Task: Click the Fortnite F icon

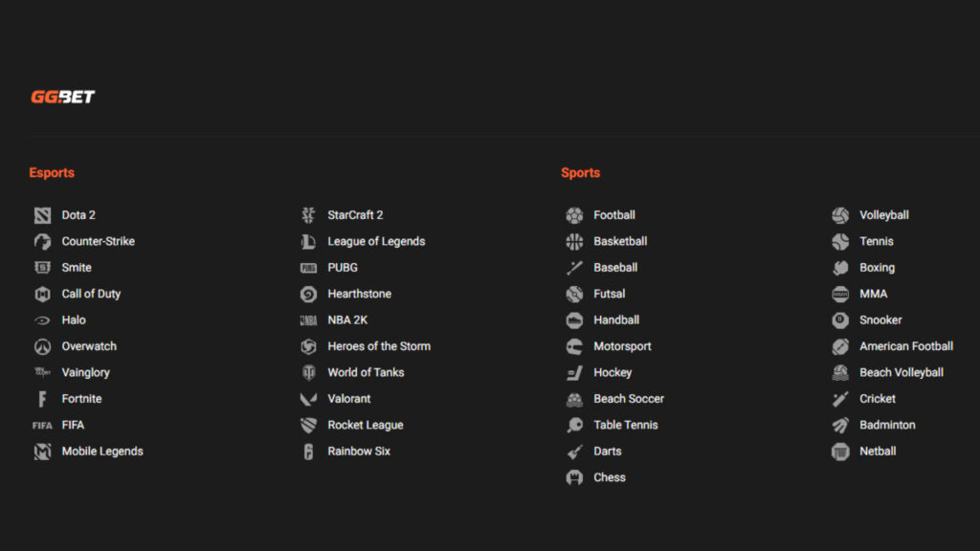Action: coord(42,399)
